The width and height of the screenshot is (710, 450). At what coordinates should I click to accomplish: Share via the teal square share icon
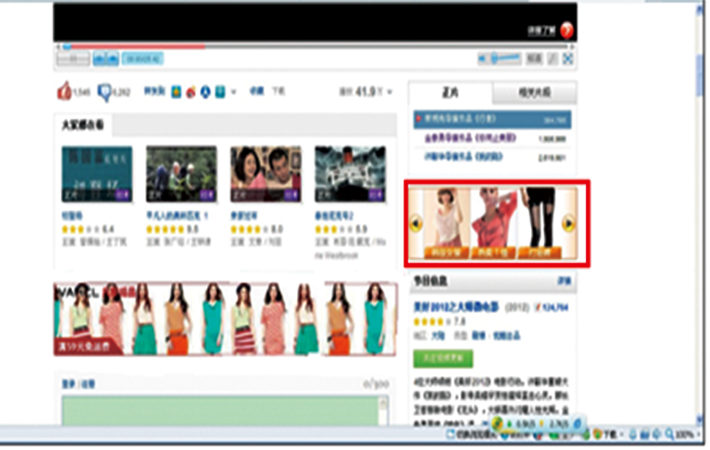220,92
